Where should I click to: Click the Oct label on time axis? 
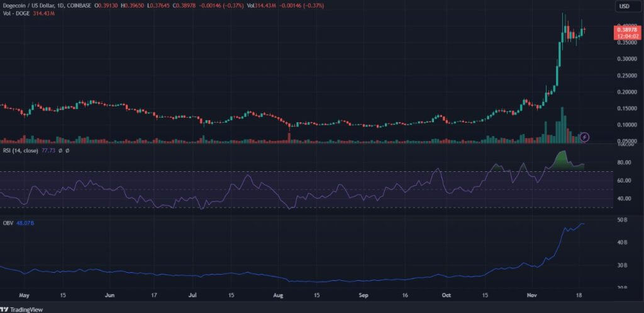pyautogui.click(x=447, y=295)
